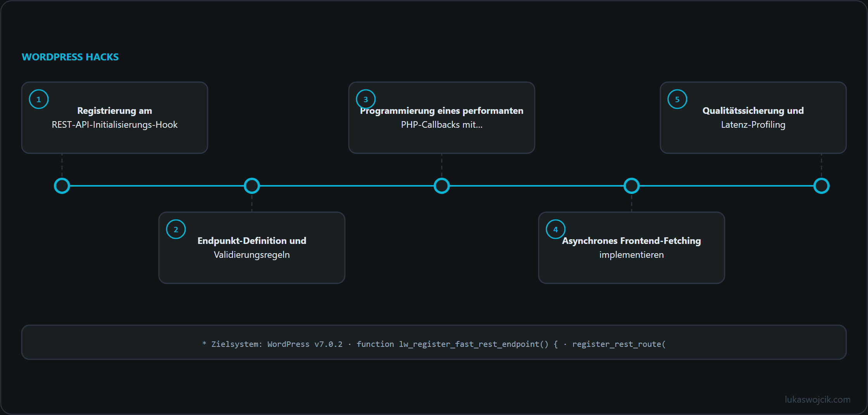Select the timeline node above Asynchrones Frontend-Fetching card
Image resolution: width=868 pixels, height=415 pixels.
pyautogui.click(x=632, y=186)
